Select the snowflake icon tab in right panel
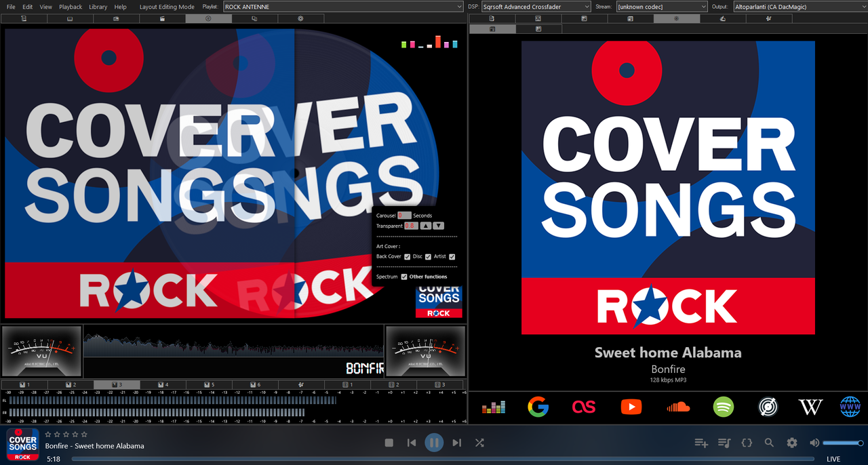 [x=676, y=19]
